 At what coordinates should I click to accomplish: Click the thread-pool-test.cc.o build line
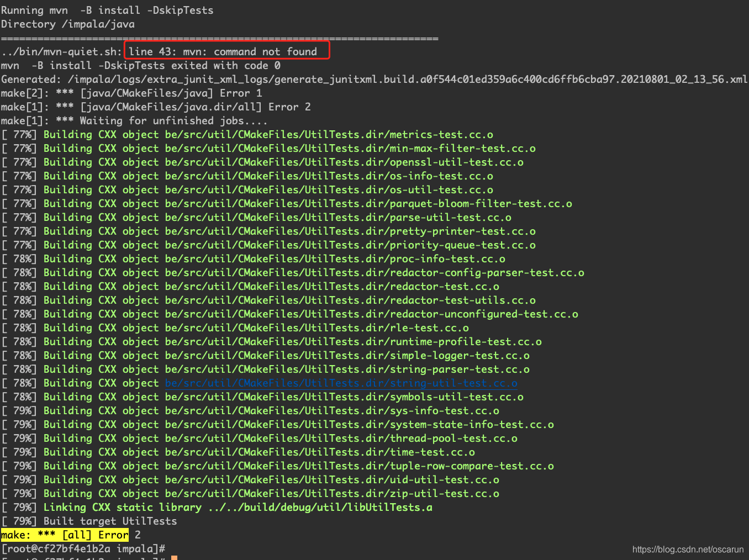[x=260, y=439]
